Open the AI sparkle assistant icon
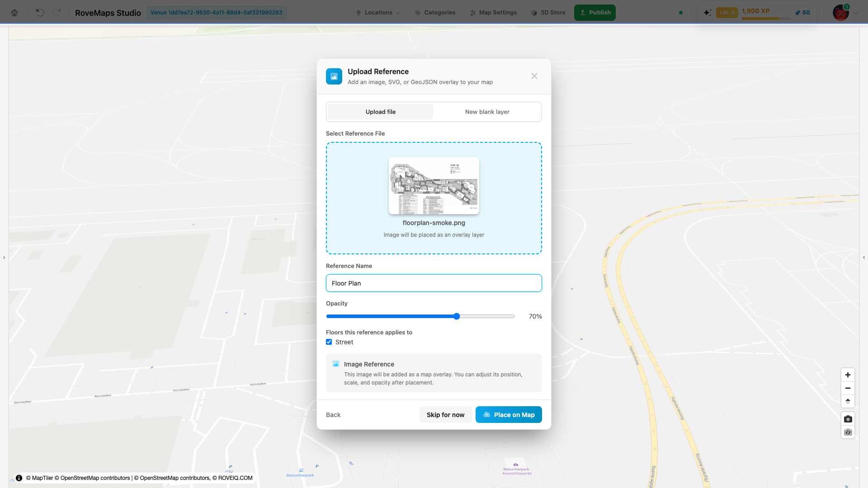The width and height of the screenshot is (868, 488). 708,13
